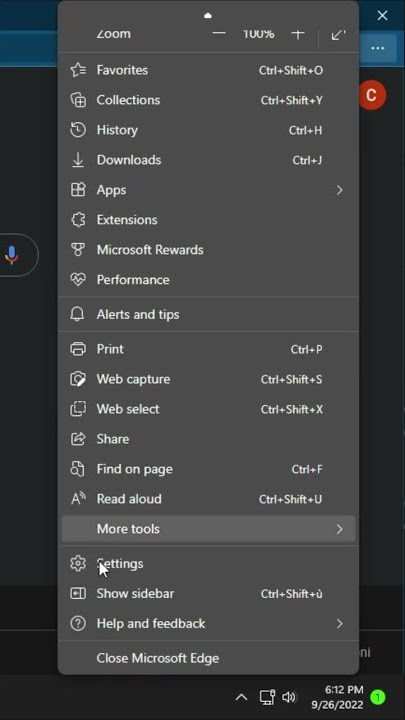405x720 pixels.
Task: Click the taskbar volume speaker icon
Action: pyautogui.click(x=289, y=698)
